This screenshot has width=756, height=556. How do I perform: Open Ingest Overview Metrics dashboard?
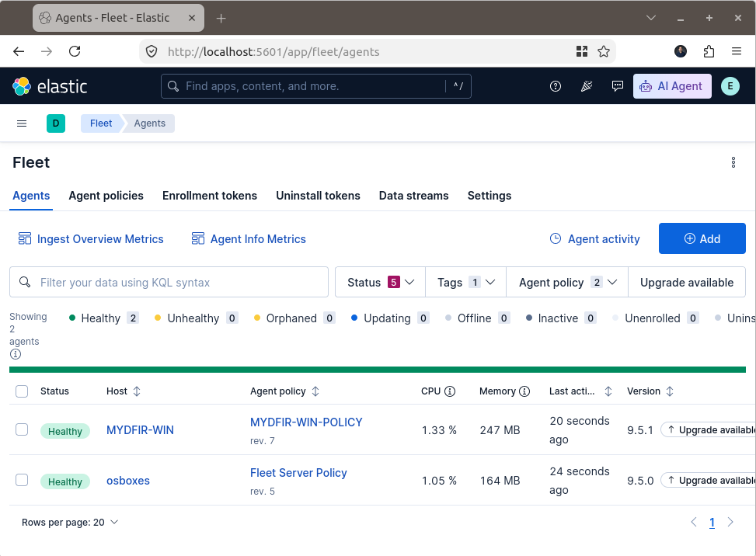91,239
